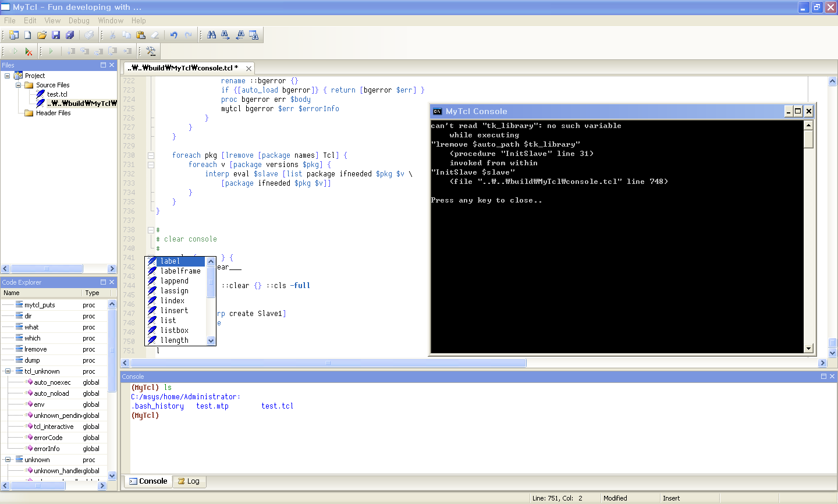Open Find with the binoculars icon
This screenshot has width=838, height=504.
(211, 35)
